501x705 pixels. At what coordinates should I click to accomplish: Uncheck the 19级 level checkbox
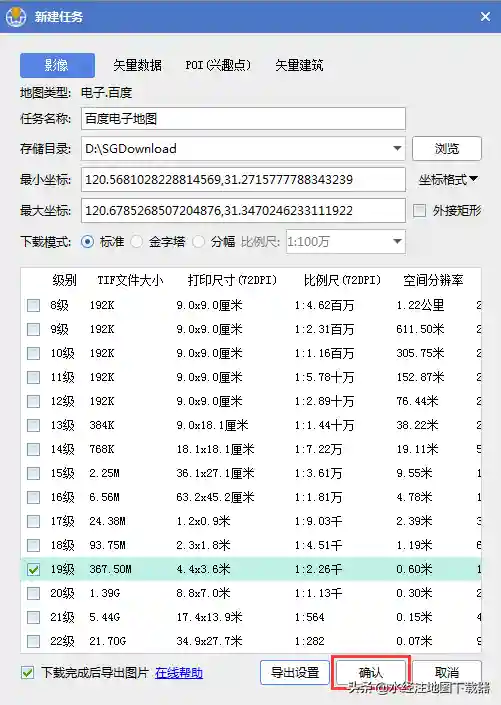tap(33, 570)
